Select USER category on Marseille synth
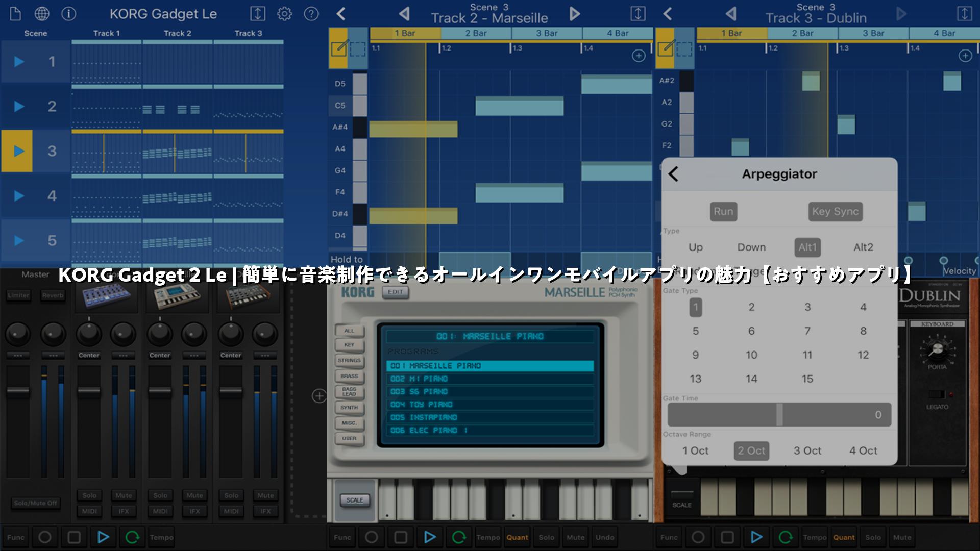The width and height of the screenshot is (980, 551). [x=349, y=438]
